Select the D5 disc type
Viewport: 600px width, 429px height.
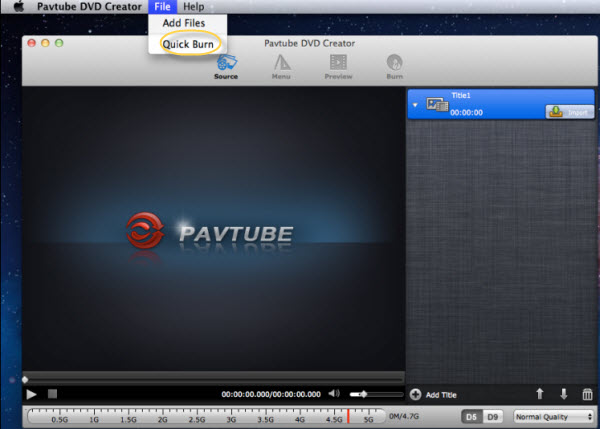[471, 416]
